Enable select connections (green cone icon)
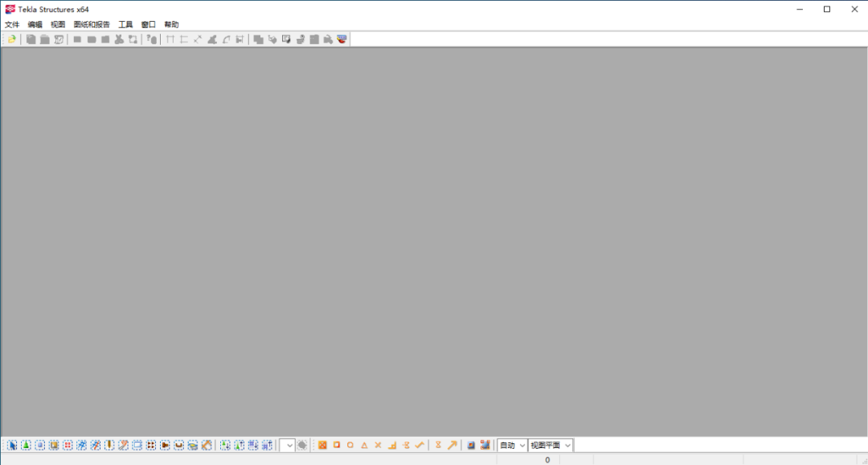Viewport: 868px width, 465px height. [26, 445]
